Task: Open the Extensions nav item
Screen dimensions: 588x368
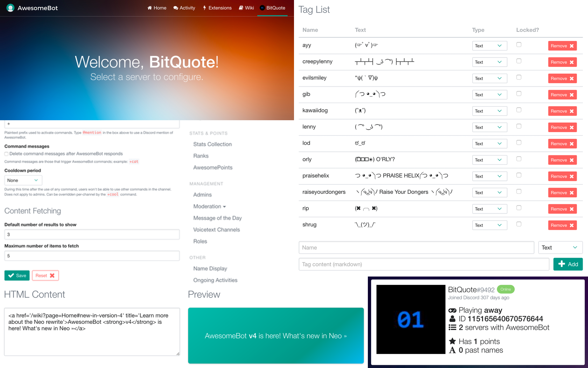Action: pyautogui.click(x=217, y=8)
